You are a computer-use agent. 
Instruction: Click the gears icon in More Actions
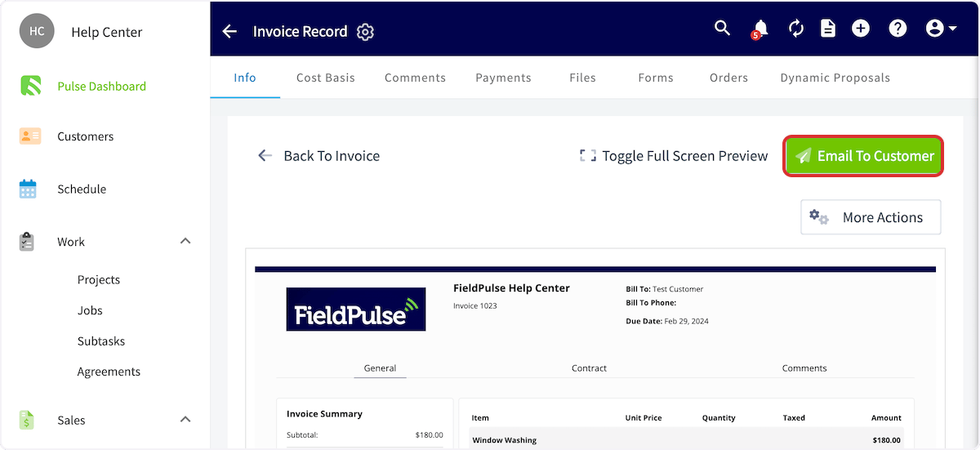819,217
